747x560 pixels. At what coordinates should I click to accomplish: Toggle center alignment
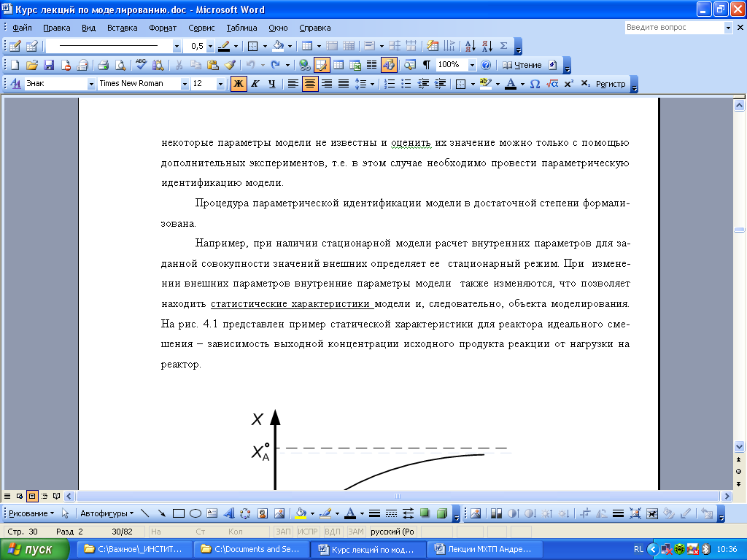(309, 84)
